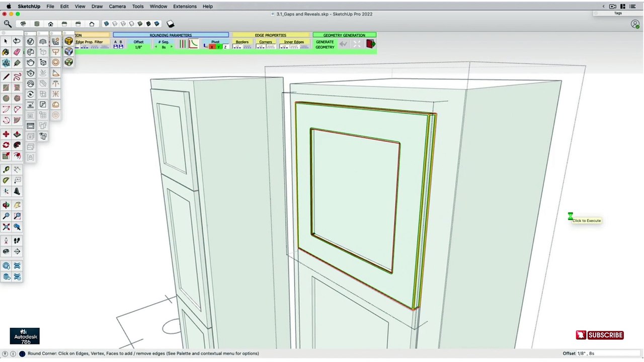
Task: Increase the number of segments arrow
Action: click(x=172, y=47)
